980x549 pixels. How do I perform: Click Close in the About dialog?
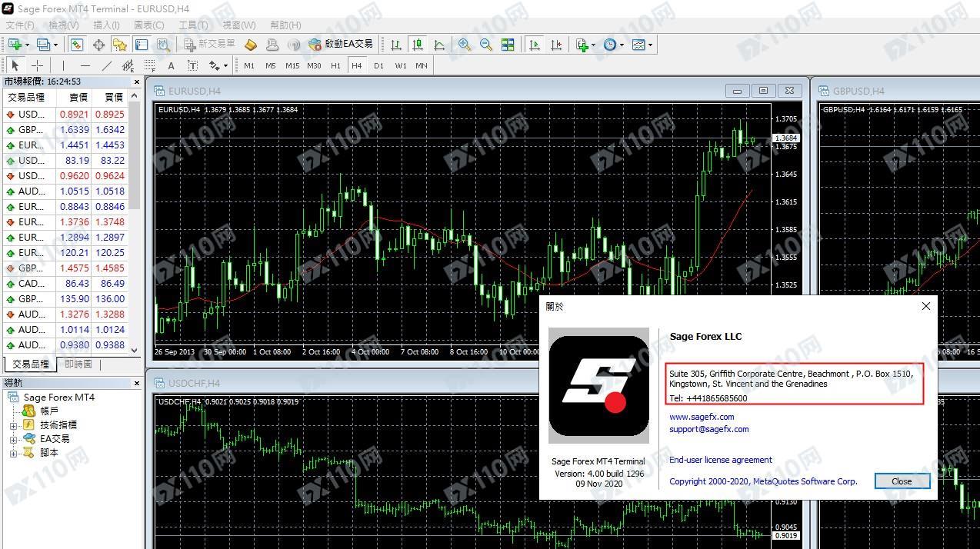tap(902, 481)
